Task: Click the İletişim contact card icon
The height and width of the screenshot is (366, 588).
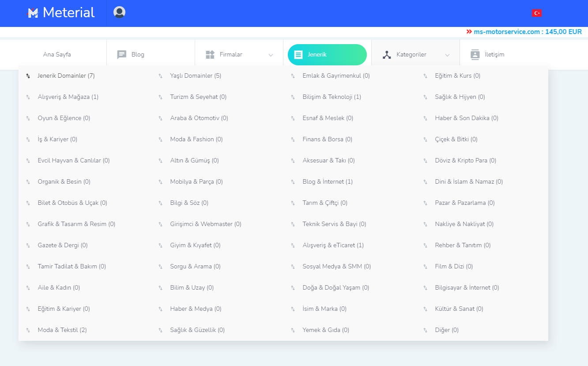Action: click(x=475, y=55)
